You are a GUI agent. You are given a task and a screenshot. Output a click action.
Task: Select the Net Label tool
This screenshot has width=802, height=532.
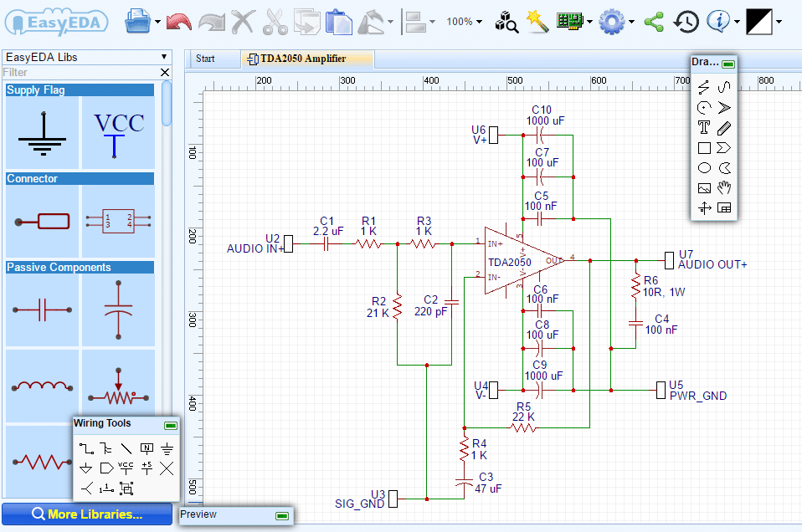(x=147, y=448)
